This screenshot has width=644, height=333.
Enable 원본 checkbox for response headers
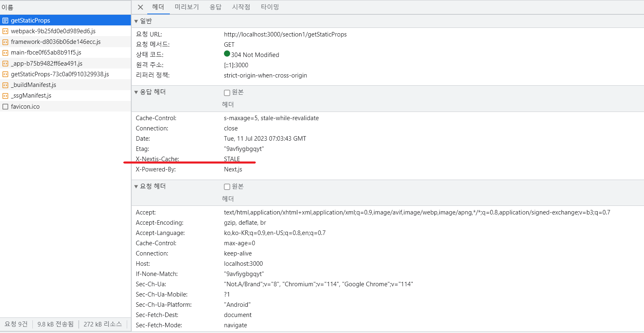(227, 93)
